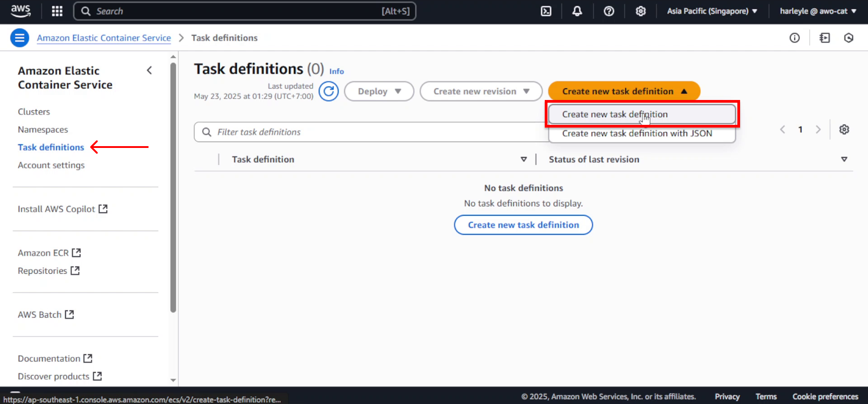The image size is (868, 404).
Task: Open the harleyle @ awo-cat account menu
Action: [x=818, y=11]
